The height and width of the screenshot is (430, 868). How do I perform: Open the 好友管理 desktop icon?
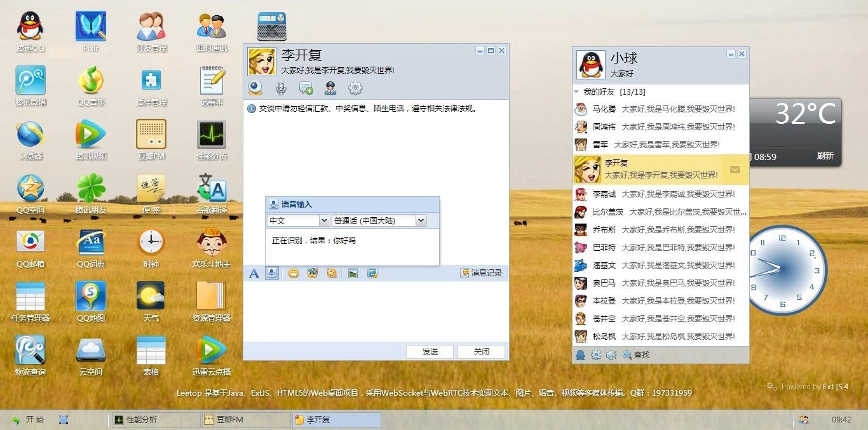151,32
